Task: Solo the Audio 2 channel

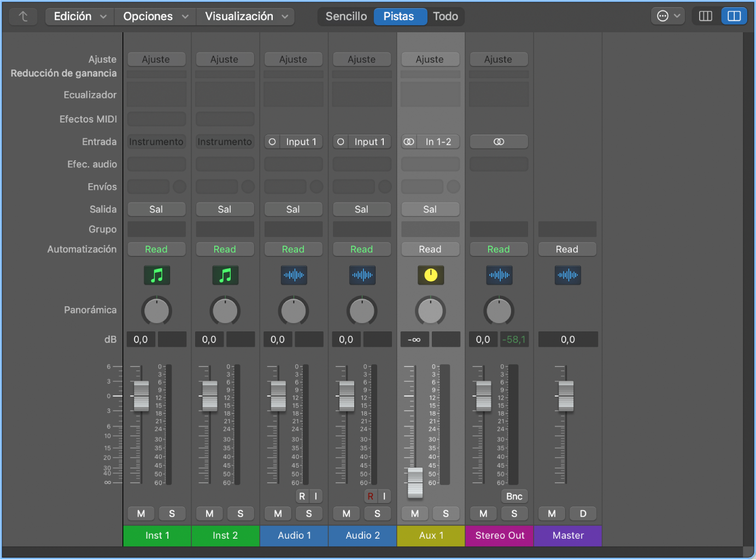Action: point(377,514)
